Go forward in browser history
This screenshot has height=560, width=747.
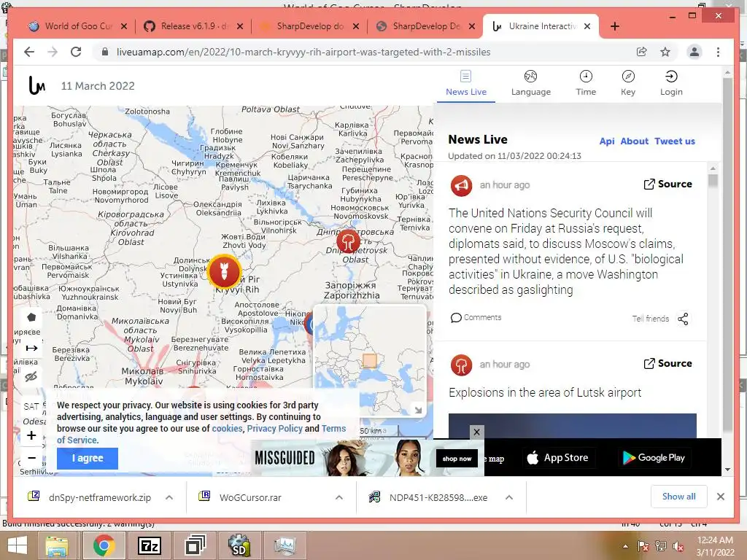[x=53, y=52]
